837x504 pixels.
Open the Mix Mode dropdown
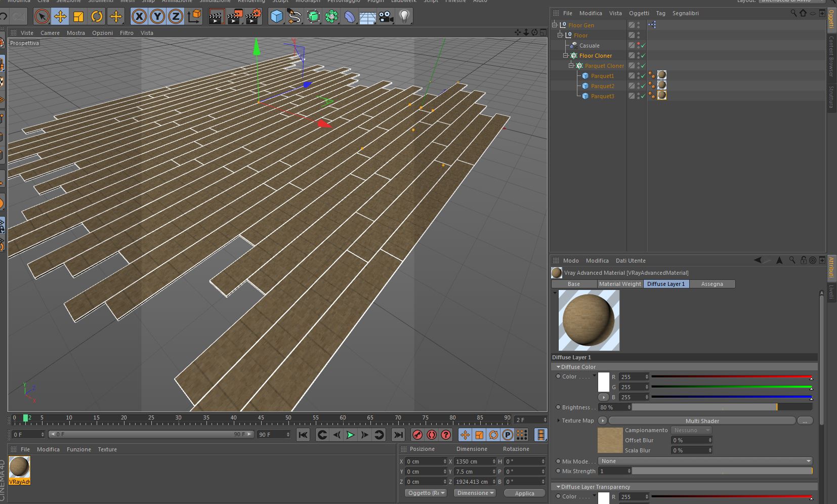coord(705,461)
